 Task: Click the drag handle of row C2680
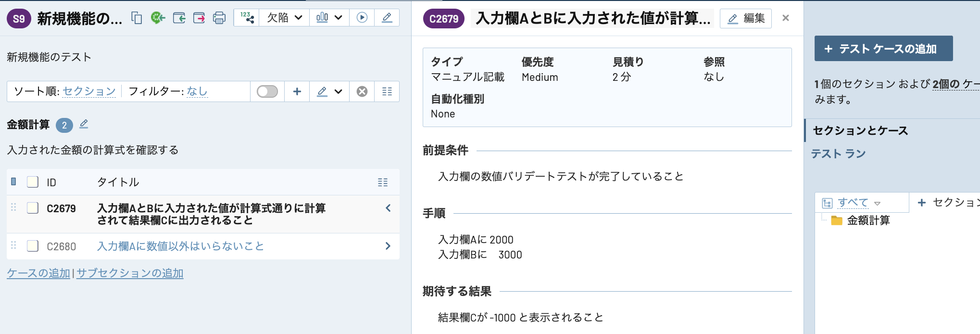[13, 245]
